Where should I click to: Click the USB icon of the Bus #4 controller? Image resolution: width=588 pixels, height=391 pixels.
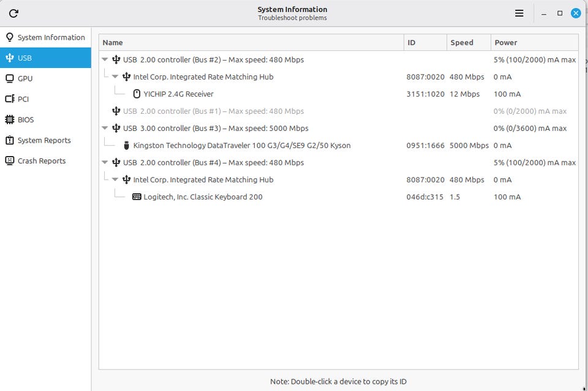pyautogui.click(x=116, y=163)
